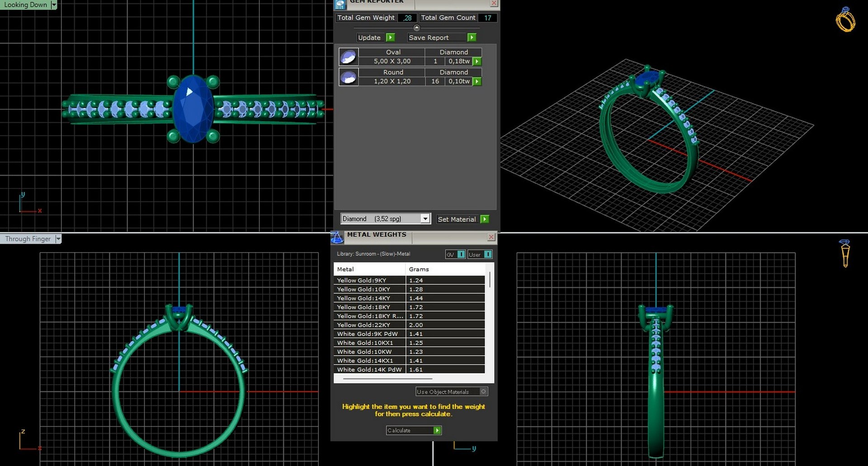Screen dimensions: 868x466
Task: Select the White Gold:10KX1 row
Action: point(409,343)
